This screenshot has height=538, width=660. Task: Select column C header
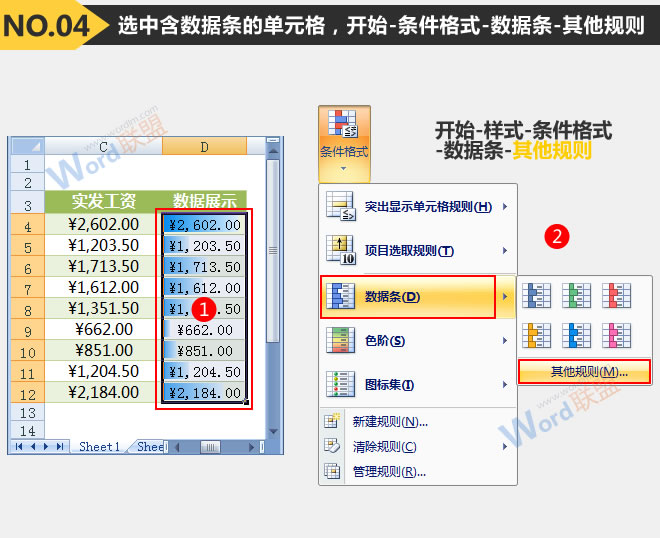pyautogui.click(x=103, y=146)
